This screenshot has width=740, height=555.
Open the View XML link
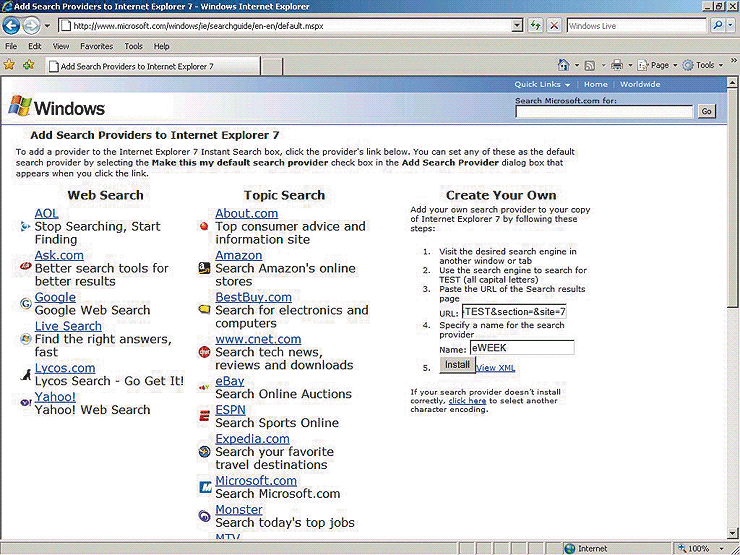point(496,368)
